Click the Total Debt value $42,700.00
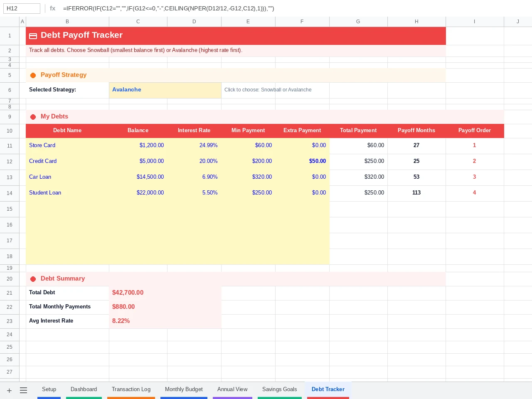 click(165, 293)
